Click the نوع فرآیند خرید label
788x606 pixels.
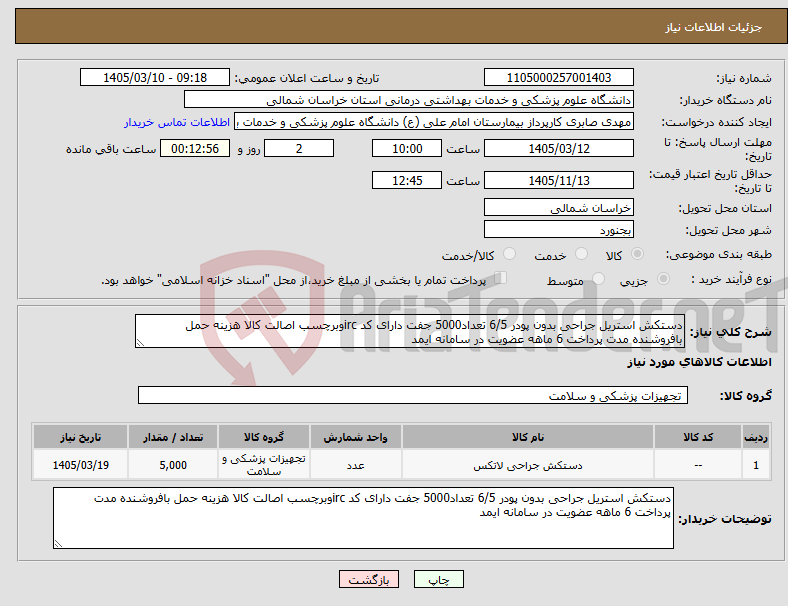[x=731, y=279]
